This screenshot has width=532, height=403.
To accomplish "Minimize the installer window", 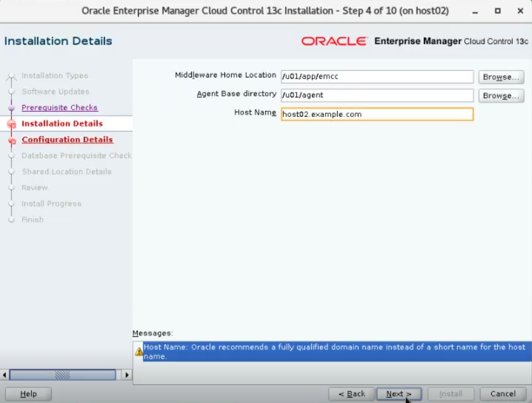I will click(475, 11).
